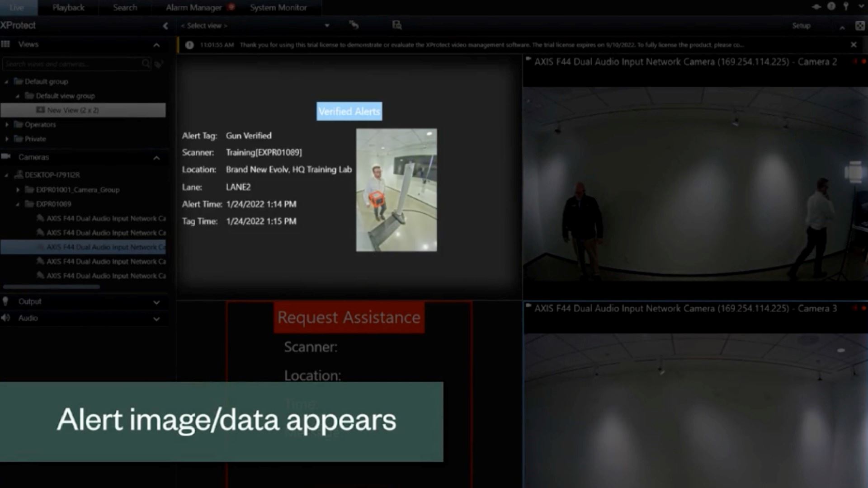Click the reload view icon in toolbar
The width and height of the screenshot is (868, 488).
(354, 25)
